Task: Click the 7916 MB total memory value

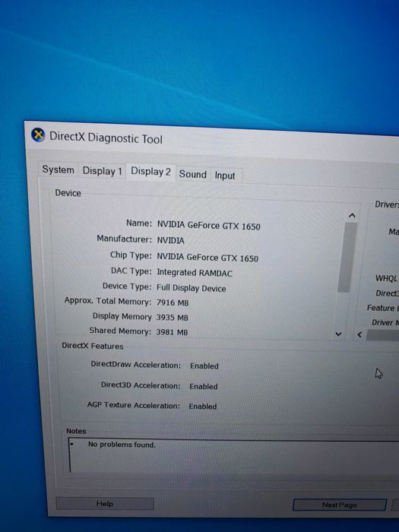Action: click(x=173, y=302)
